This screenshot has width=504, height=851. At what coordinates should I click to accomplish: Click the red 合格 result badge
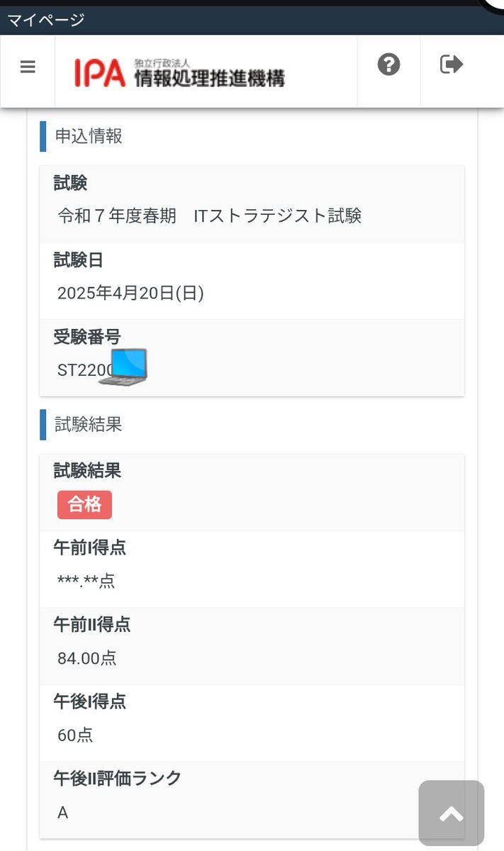point(84,505)
